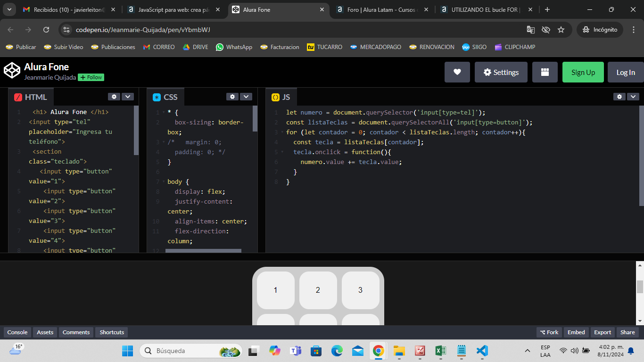Viewport: 644px width, 362px height.
Task: Open Visual Studio Code from taskbar
Action: coord(481,351)
